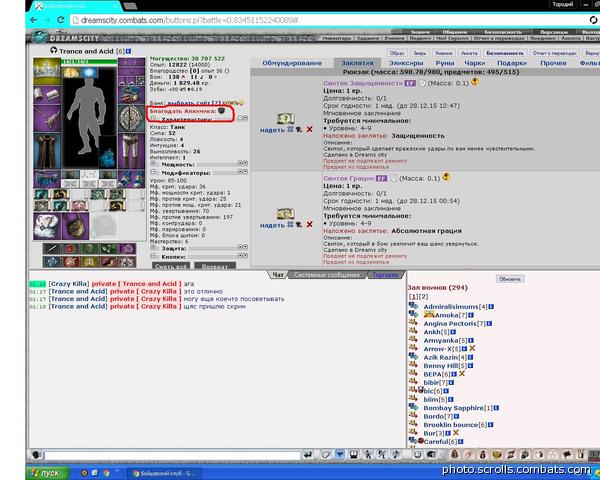600x480 pixels.
Task: Click the Зверь button
Action: (x=419, y=53)
